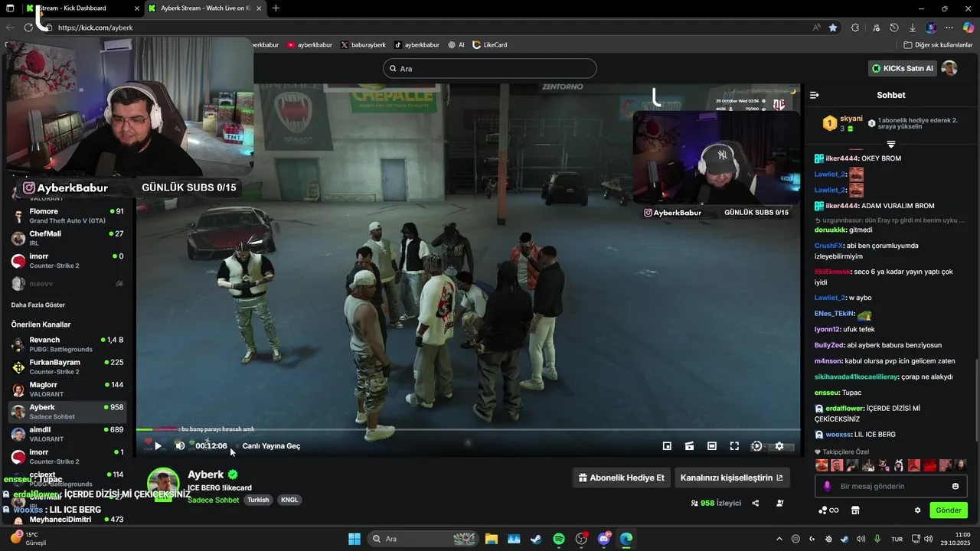Click the Turkish tag under stream title

click(x=258, y=500)
